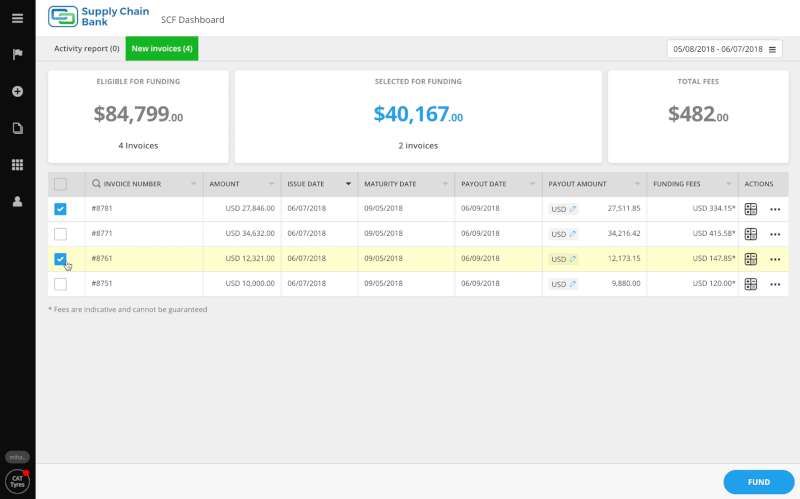
Task: Open the documents icon in the sidebar
Action: (17, 128)
